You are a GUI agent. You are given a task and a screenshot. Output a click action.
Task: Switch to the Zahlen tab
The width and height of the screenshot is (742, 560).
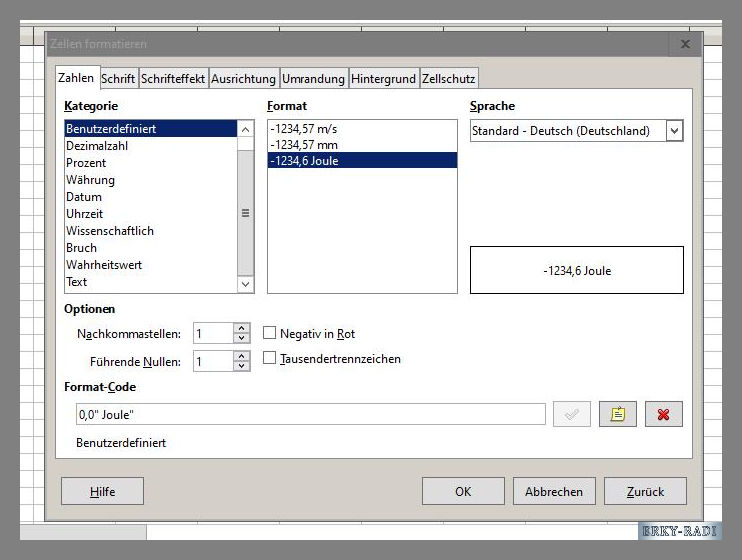tap(76, 78)
